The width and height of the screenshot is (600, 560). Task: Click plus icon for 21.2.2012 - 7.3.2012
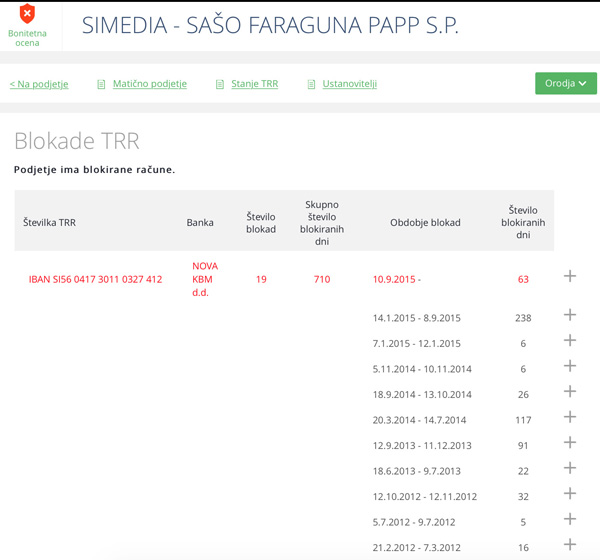click(x=570, y=545)
